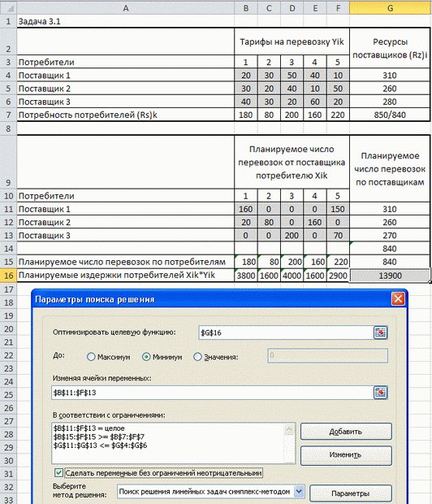Click Планируемое число перевозок по потребителям cell
Screen dimensions: 432x504
click(x=126, y=262)
